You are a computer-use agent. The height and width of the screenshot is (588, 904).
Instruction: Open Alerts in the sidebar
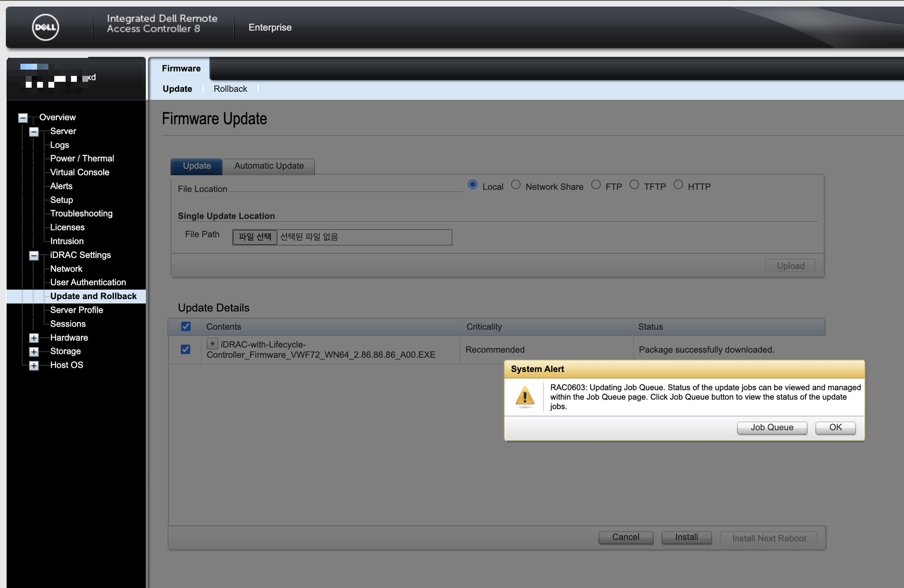point(61,186)
